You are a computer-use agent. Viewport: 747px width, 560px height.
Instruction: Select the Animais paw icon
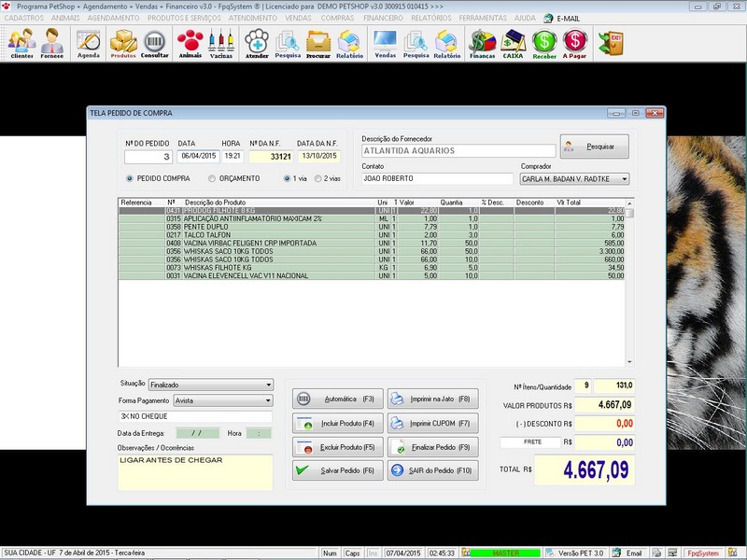pyautogui.click(x=190, y=43)
